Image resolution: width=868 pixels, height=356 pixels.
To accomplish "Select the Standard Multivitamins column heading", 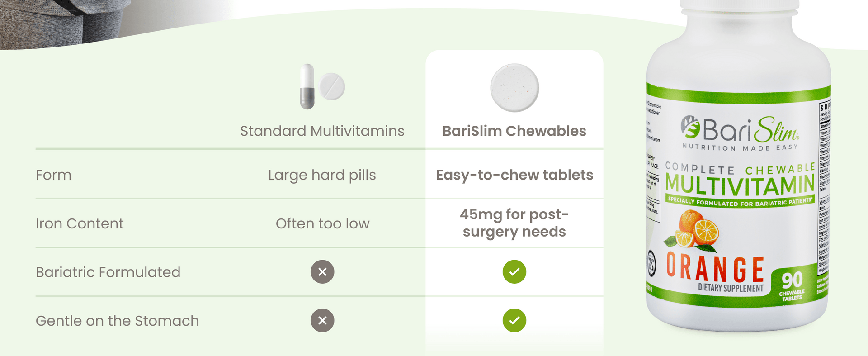I will (322, 131).
